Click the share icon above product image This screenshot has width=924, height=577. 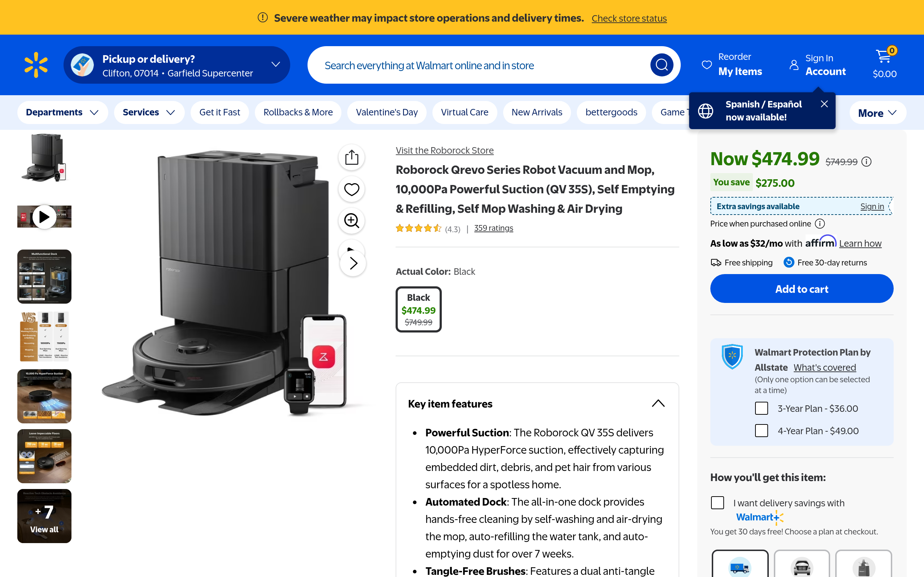351,157
